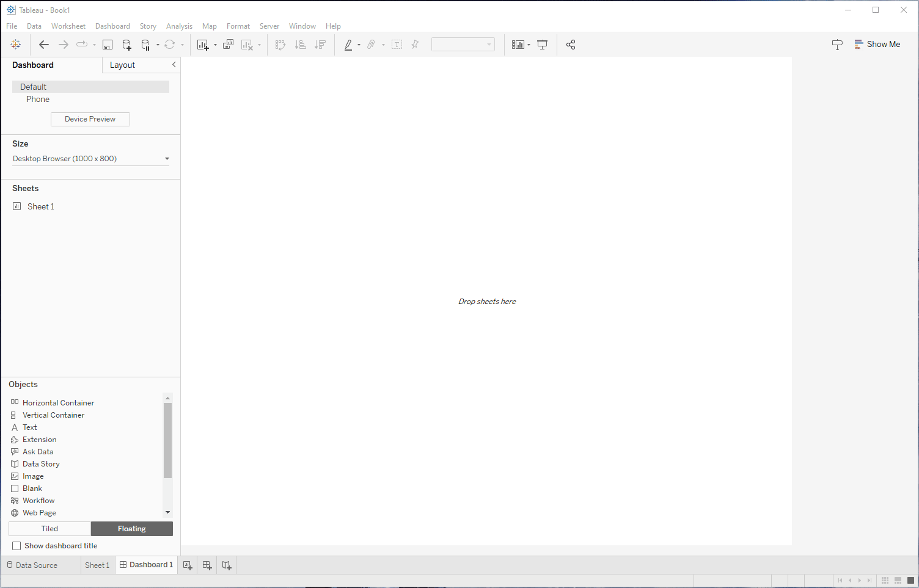The height and width of the screenshot is (588, 919).
Task: Click the New Dashboard icon at bottom
Action: point(207,565)
